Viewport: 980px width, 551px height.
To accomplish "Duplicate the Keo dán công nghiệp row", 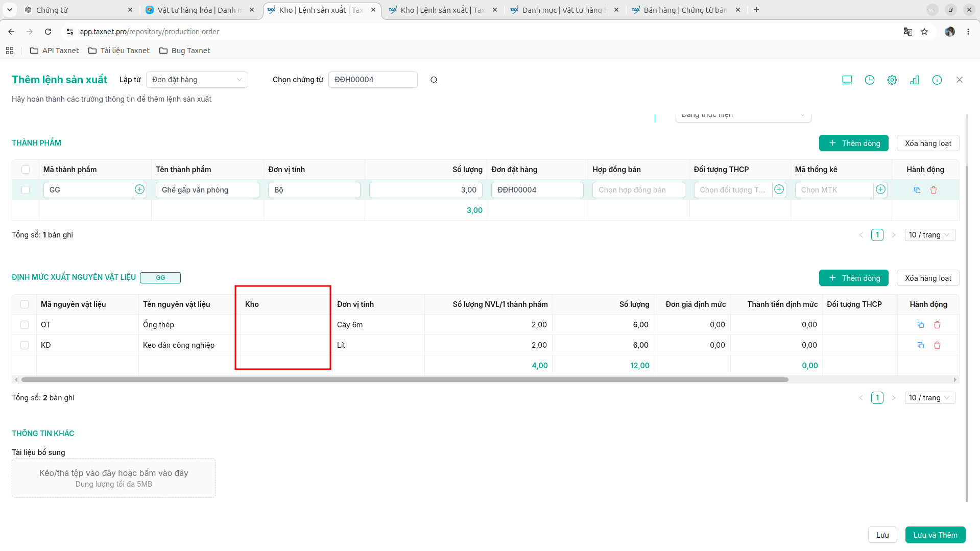I will (x=920, y=345).
